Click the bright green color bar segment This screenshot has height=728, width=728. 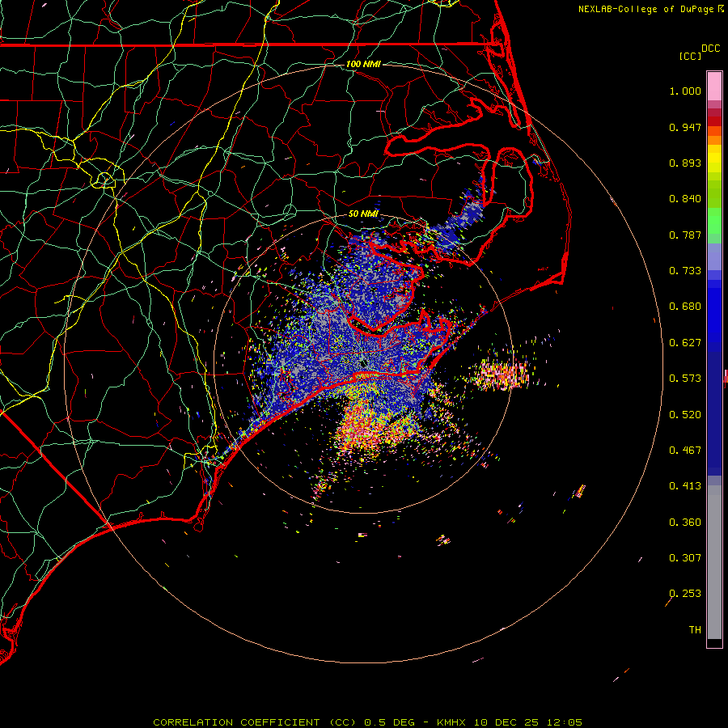pos(714,221)
